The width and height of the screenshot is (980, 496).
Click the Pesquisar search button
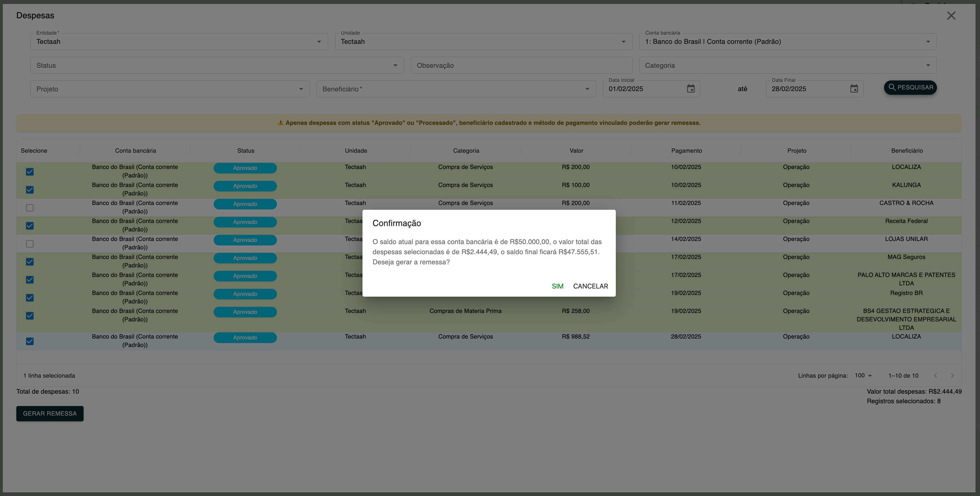910,87
